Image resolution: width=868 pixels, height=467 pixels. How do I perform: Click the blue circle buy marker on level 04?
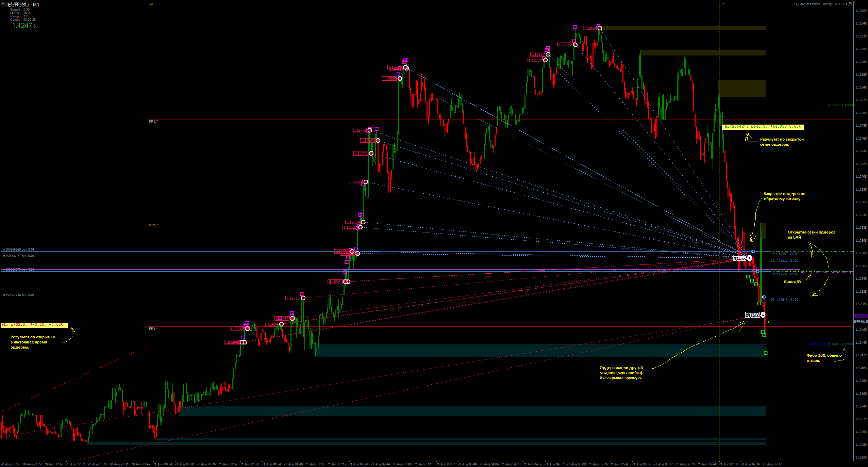pyautogui.click(x=764, y=297)
